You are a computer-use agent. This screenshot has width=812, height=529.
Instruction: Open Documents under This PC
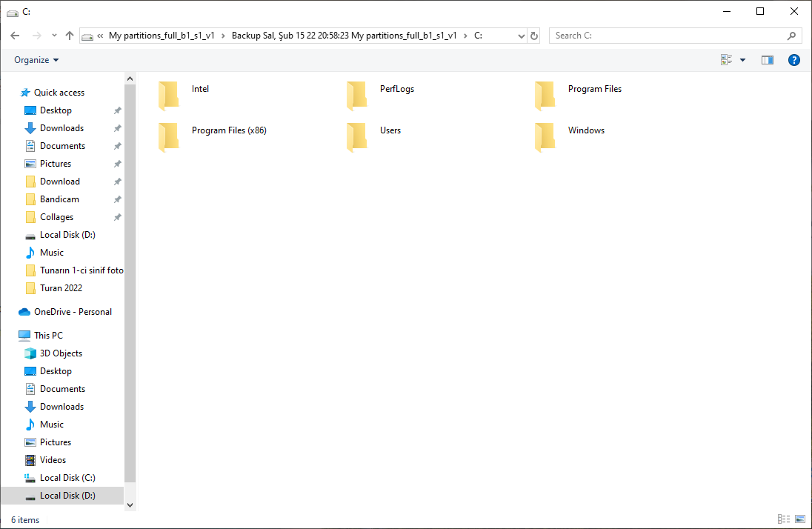[x=62, y=389]
